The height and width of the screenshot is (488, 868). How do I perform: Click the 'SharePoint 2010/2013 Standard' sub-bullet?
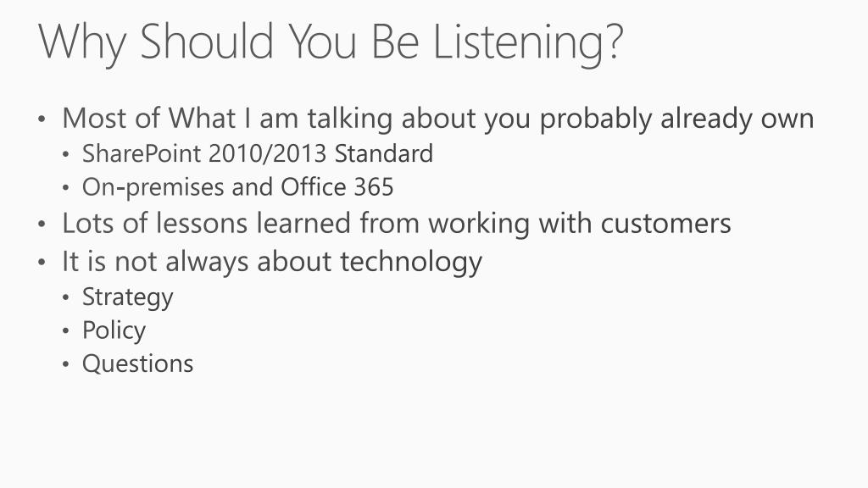[x=258, y=153]
